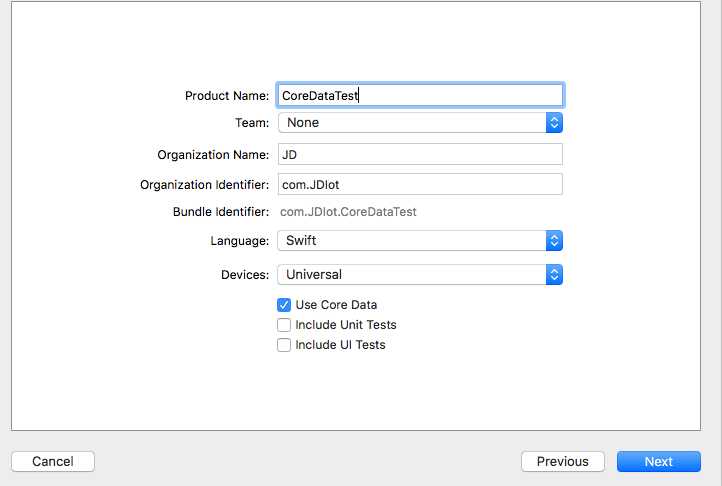
Task: Click the "Devices:" label
Action: coord(244,274)
